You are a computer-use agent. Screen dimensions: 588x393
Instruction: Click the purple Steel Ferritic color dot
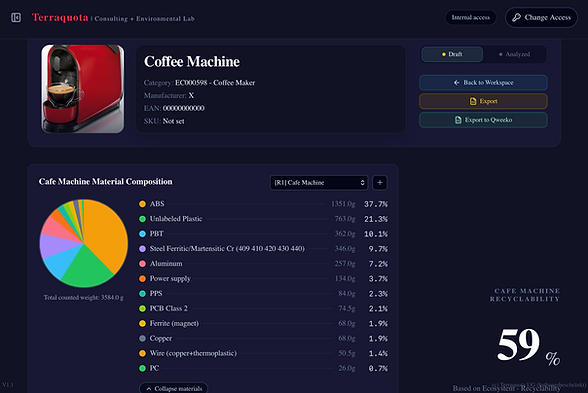pyautogui.click(x=142, y=249)
